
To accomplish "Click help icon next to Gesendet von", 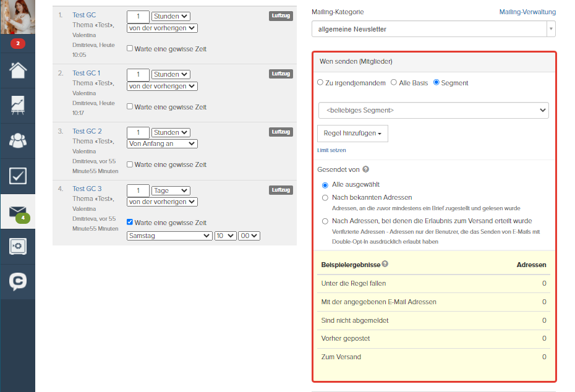I will click(x=365, y=169).
